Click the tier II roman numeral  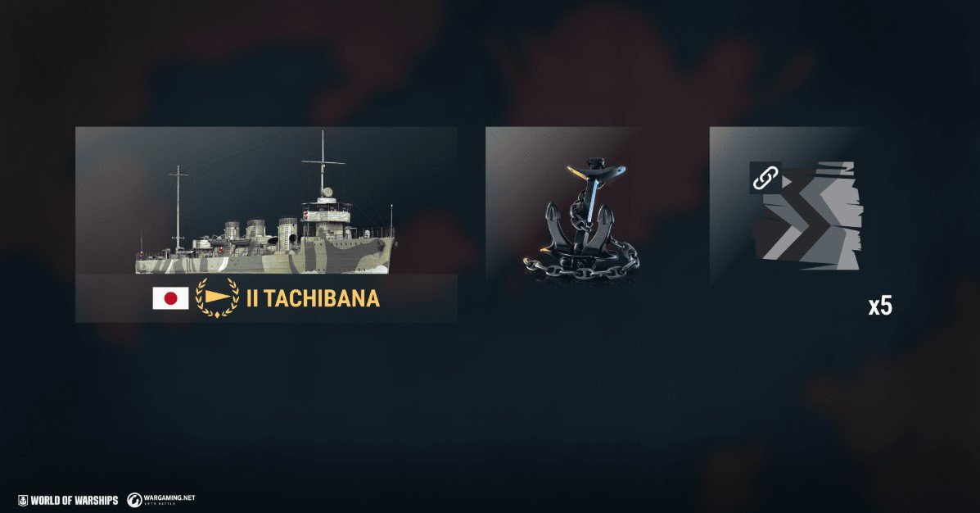pyautogui.click(x=252, y=298)
